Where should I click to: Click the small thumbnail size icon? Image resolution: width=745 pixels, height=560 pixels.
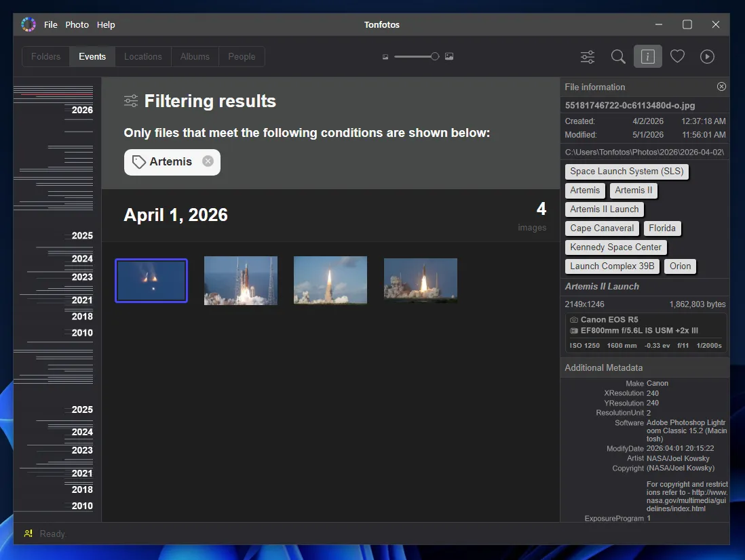tap(385, 57)
